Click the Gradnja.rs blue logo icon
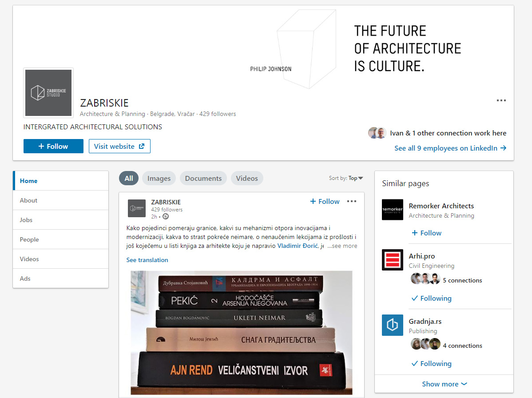The height and width of the screenshot is (398, 532). pyautogui.click(x=393, y=325)
